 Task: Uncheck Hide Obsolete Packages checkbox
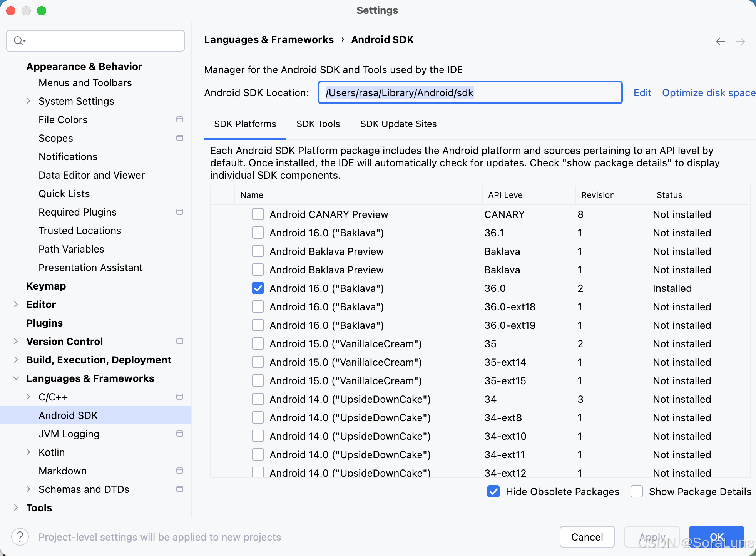coord(493,492)
